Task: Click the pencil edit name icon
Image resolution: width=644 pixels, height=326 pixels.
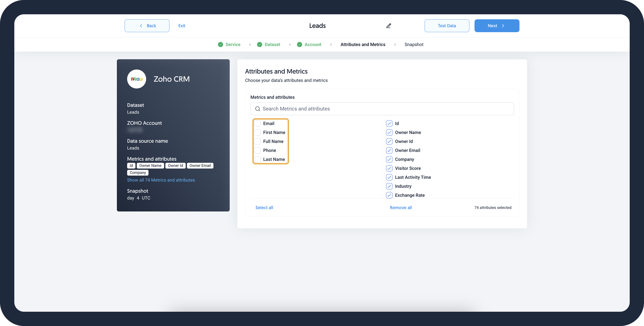Action: (389, 26)
